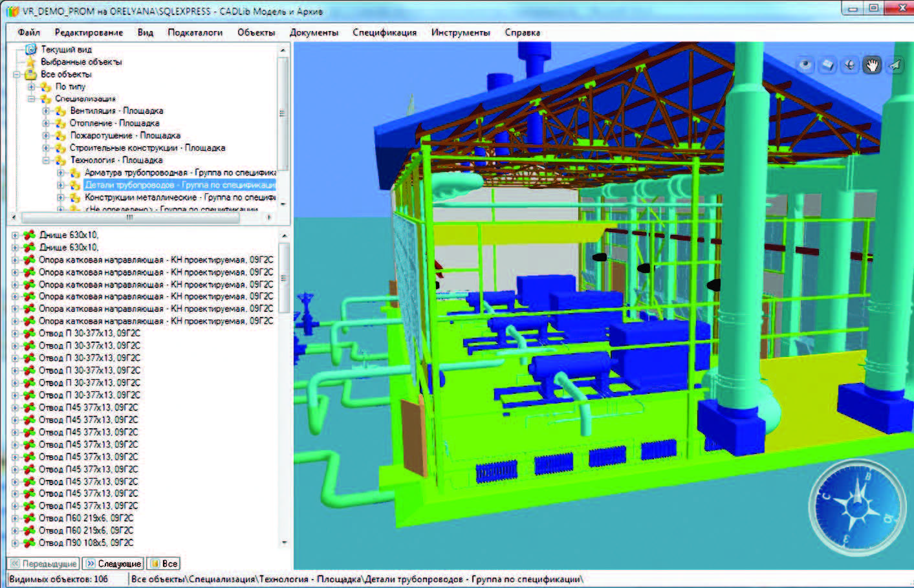Select the box view tool icon
Viewport: 914px width, 588px height.
coord(827,65)
